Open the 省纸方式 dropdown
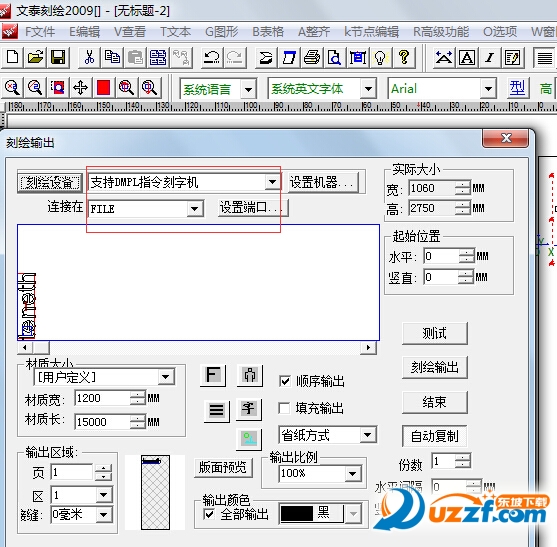 (367, 435)
